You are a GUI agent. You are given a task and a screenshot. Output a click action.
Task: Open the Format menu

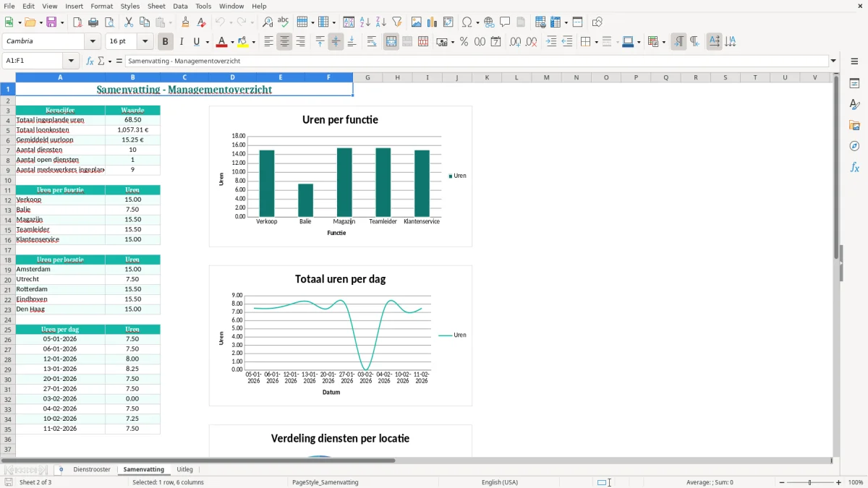[102, 6]
